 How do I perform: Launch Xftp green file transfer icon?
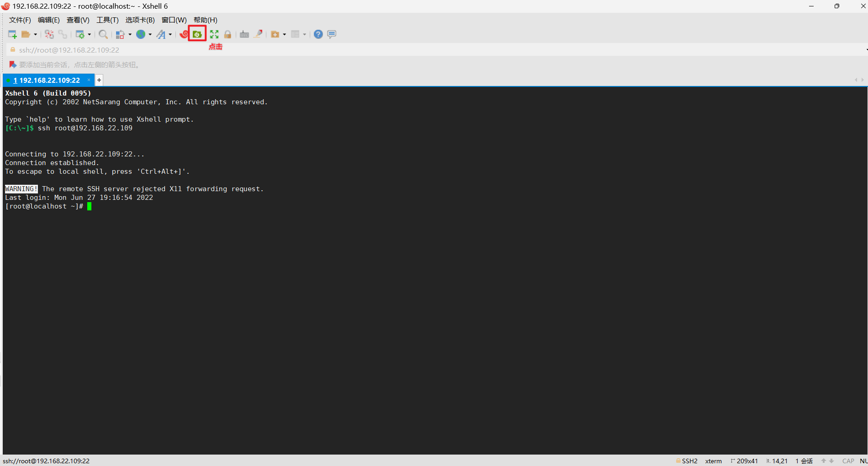point(197,34)
